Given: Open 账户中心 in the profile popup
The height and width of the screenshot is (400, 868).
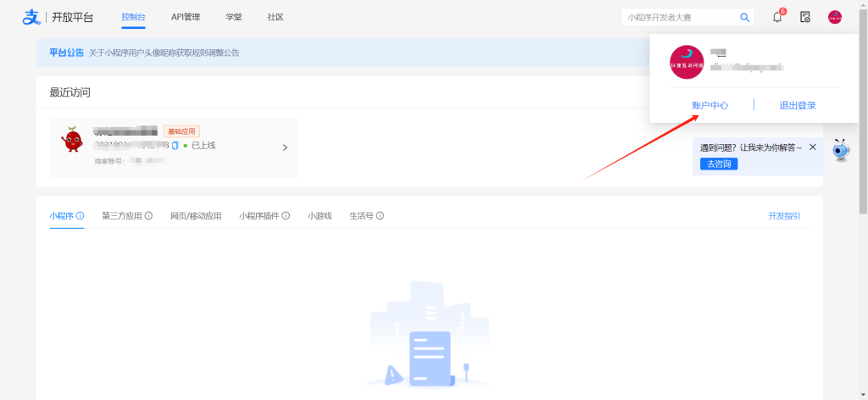Looking at the screenshot, I should click(x=710, y=106).
